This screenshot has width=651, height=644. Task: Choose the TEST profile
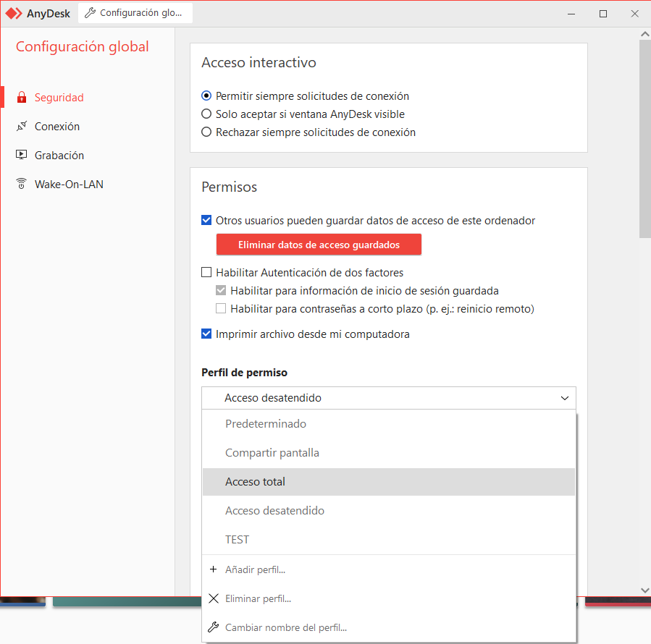point(389,539)
